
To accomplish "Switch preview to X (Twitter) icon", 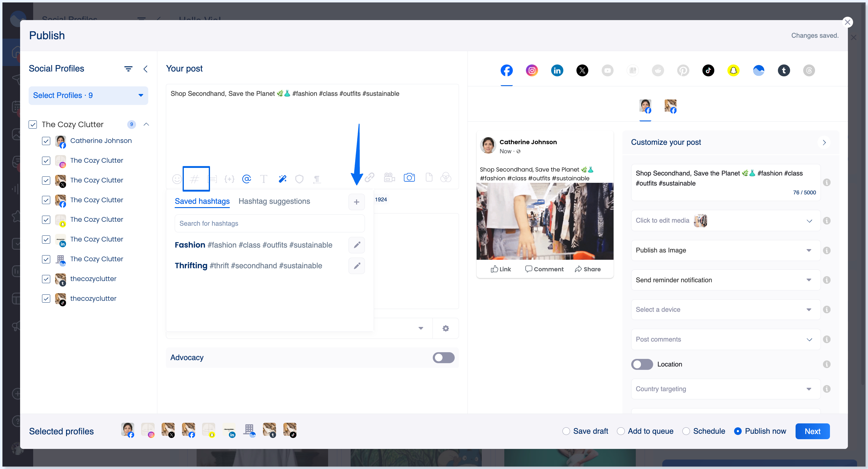I will [582, 70].
